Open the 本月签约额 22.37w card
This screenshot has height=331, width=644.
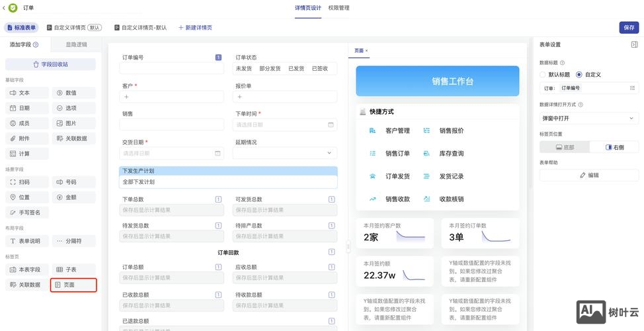click(x=395, y=271)
